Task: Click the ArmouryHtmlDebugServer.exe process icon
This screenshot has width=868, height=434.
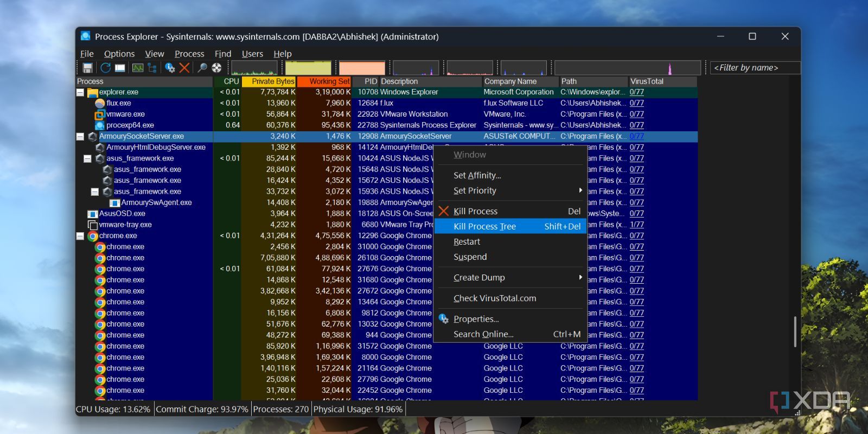Action: [100, 148]
